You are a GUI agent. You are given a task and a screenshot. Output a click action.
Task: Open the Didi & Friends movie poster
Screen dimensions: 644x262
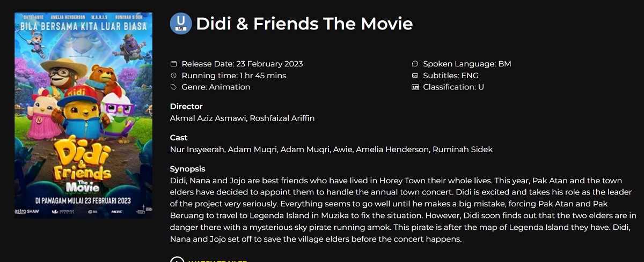pyautogui.click(x=83, y=115)
